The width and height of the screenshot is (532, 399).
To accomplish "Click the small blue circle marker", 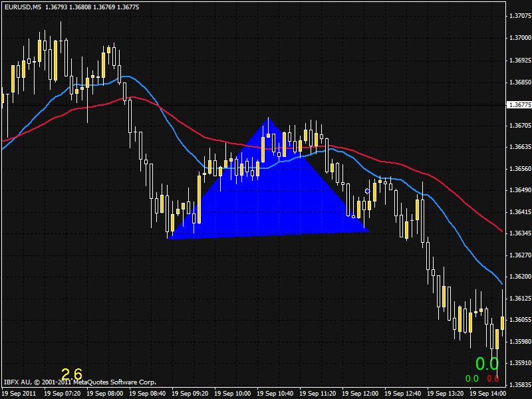I will coord(367,192).
